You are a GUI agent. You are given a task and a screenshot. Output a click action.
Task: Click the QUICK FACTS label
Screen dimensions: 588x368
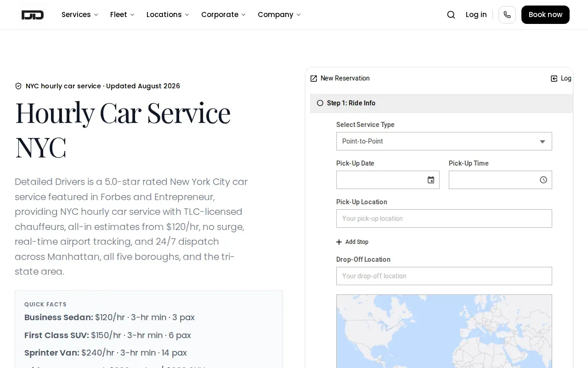[x=45, y=305]
